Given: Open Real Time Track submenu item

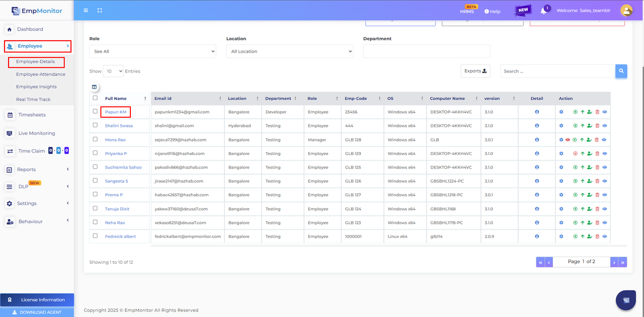Looking at the screenshot, I should (x=33, y=100).
